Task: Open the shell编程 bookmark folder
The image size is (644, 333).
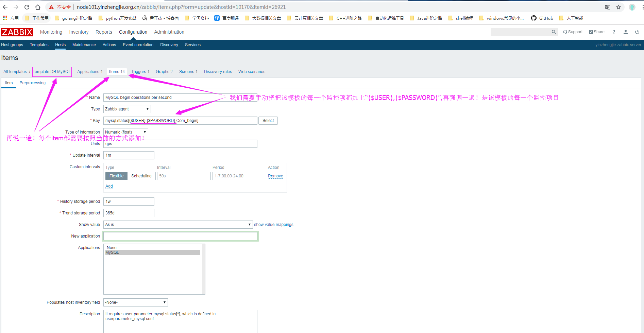Action: [x=461, y=18]
